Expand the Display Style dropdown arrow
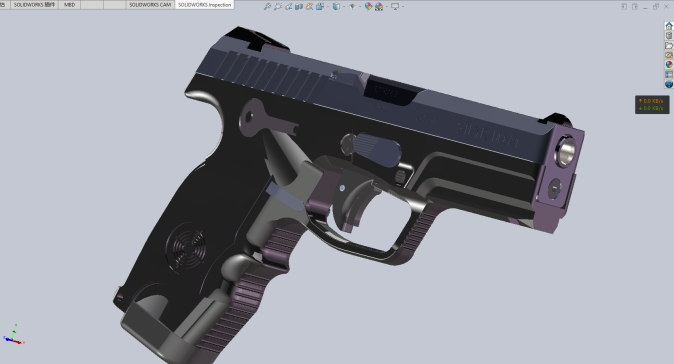The height and width of the screenshot is (364, 674). pyautogui.click(x=344, y=6)
